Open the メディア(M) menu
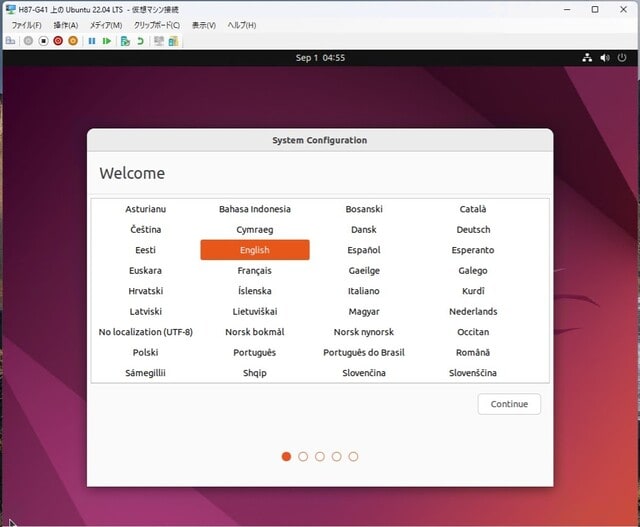This screenshot has height=527, width=640. click(x=106, y=25)
